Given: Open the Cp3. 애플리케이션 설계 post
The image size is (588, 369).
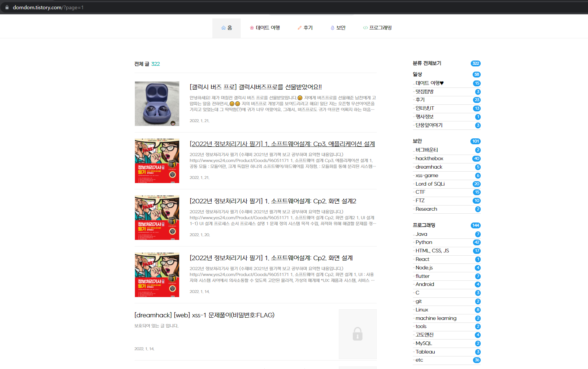Looking at the screenshot, I should click(282, 144).
